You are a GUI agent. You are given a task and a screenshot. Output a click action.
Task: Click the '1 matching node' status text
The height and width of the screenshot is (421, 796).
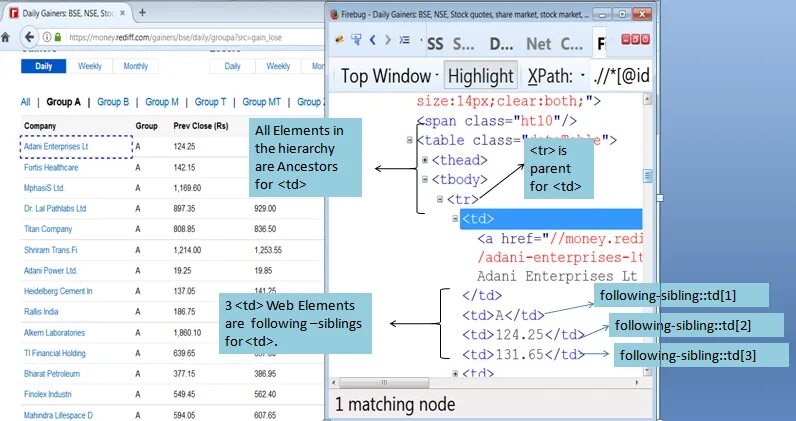tap(395, 405)
